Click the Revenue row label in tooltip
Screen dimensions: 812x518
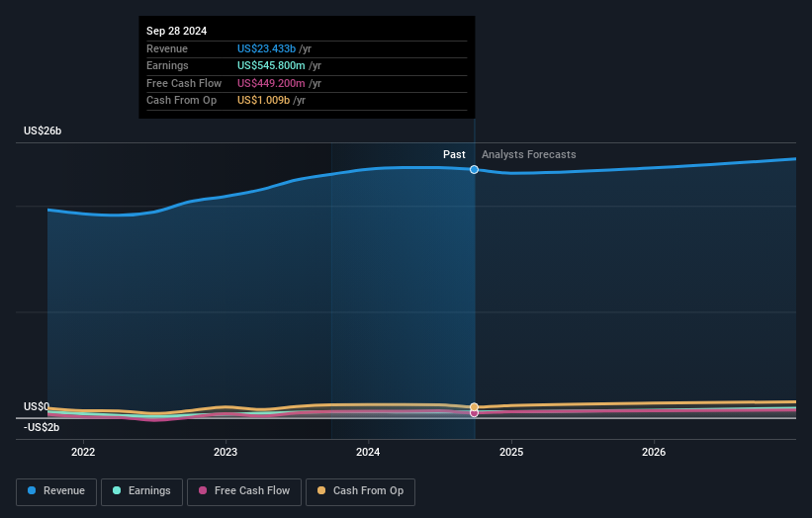click(167, 48)
